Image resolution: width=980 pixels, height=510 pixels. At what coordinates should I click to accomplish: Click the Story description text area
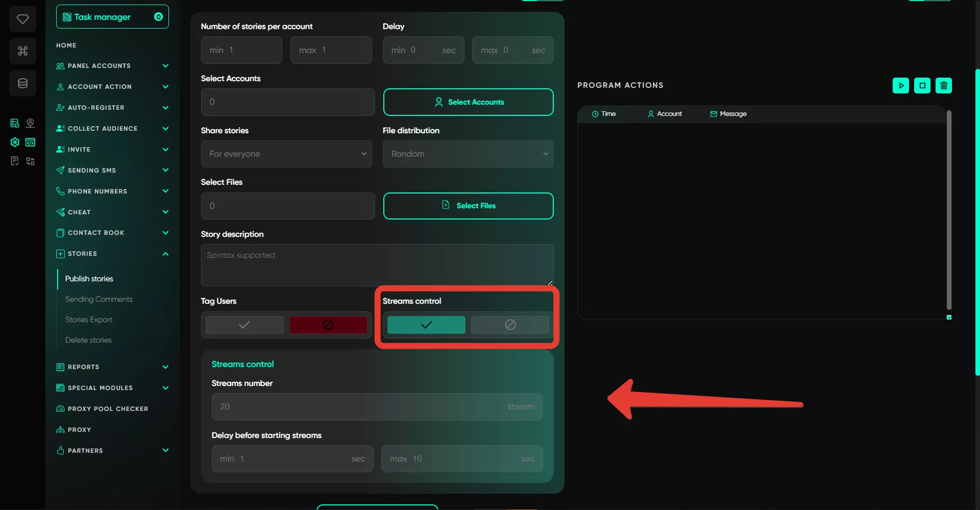pyautogui.click(x=377, y=265)
